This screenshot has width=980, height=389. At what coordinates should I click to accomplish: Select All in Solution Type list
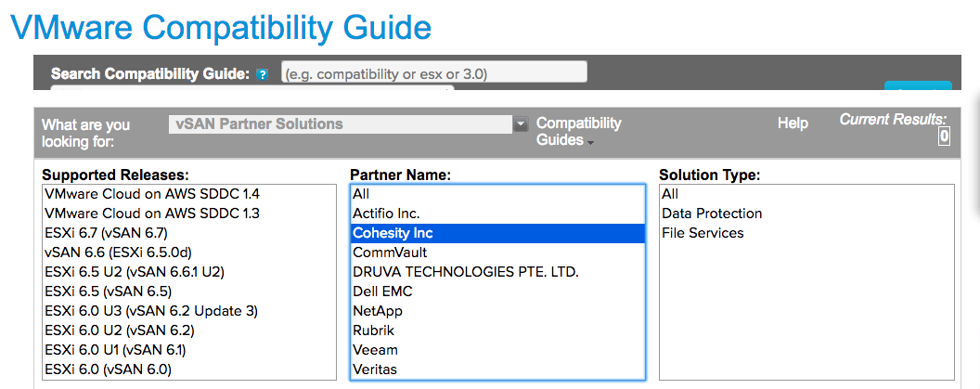[670, 194]
